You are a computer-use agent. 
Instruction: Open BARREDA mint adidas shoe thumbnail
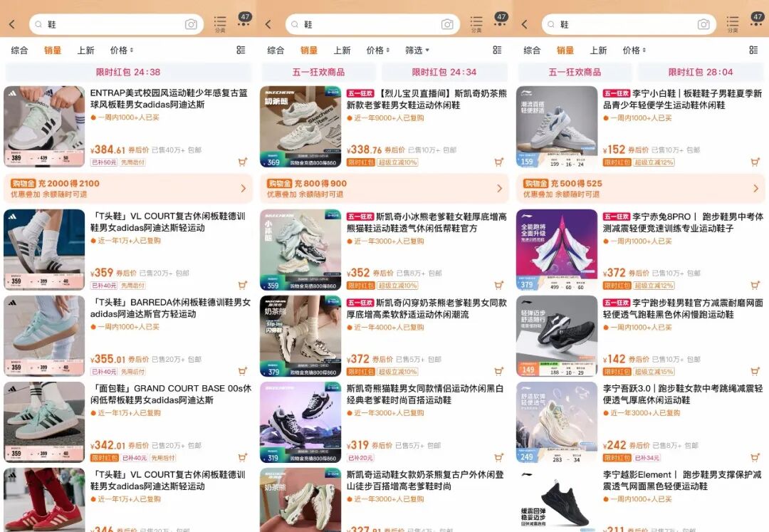point(44,336)
